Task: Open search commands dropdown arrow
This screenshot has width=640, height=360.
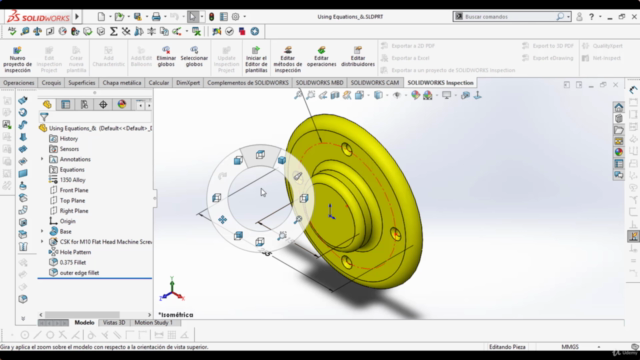Action: (568, 17)
